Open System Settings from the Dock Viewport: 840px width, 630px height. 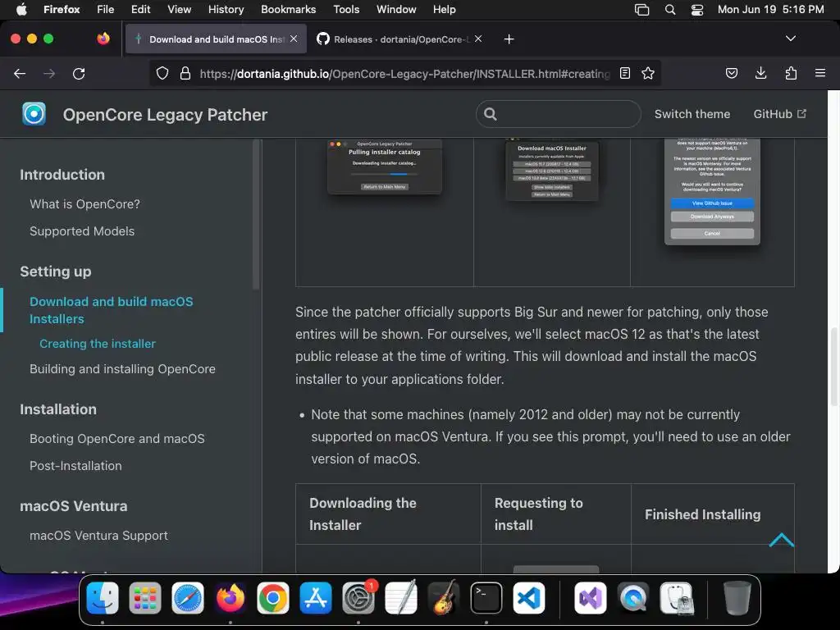point(358,598)
